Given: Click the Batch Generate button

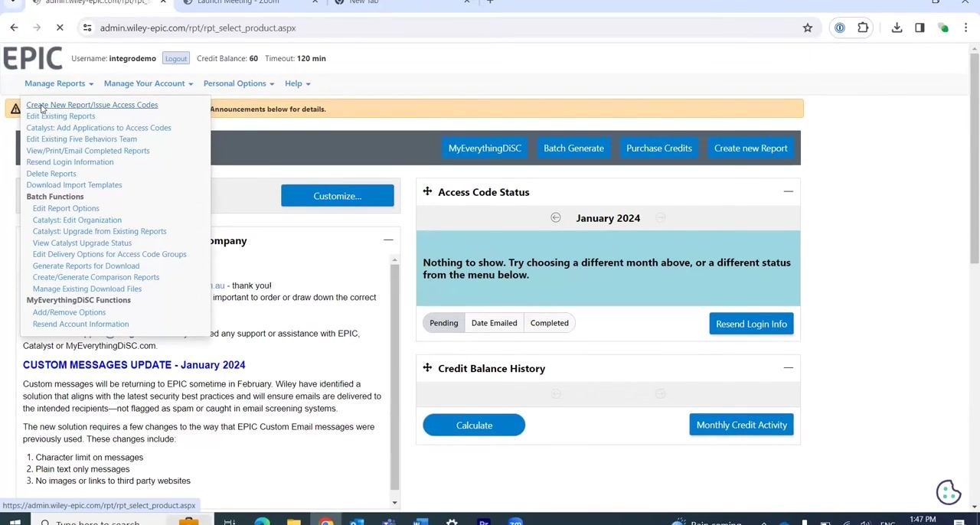Looking at the screenshot, I should tap(573, 148).
